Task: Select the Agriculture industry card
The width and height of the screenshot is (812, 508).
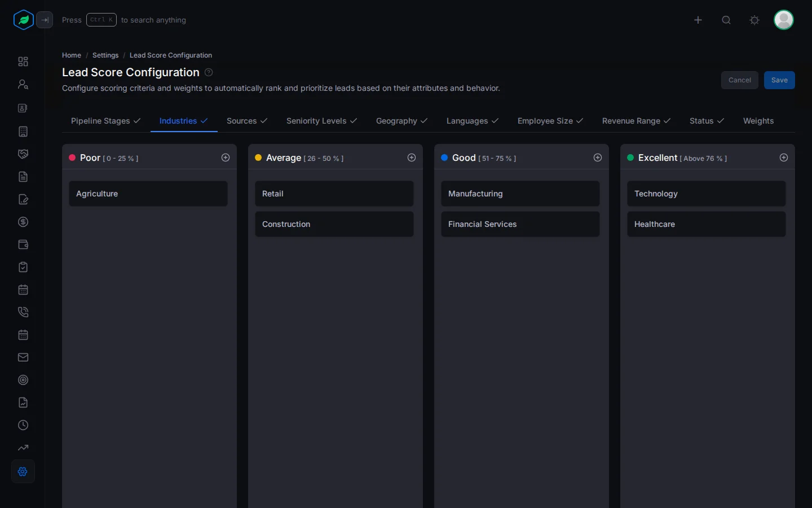Action: pos(148,194)
